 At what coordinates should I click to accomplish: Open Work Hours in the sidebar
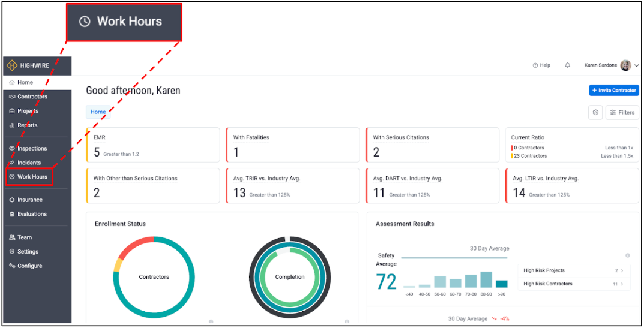coord(32,177)
